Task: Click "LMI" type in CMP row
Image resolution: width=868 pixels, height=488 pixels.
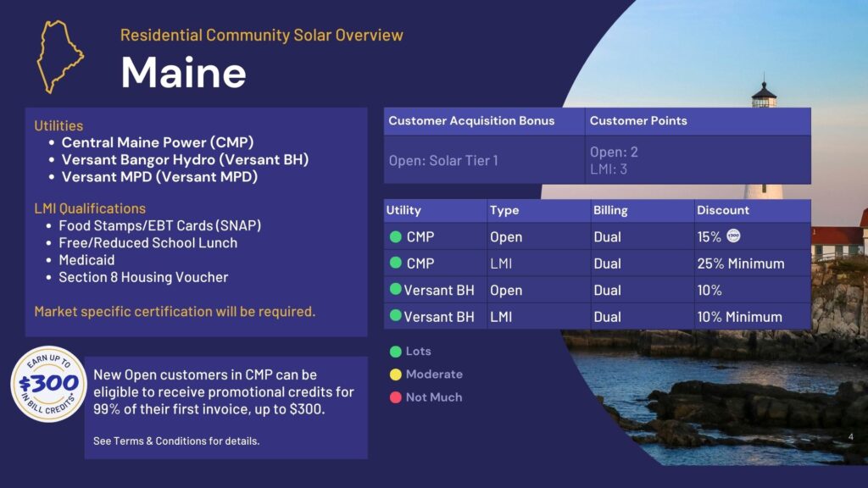Action: pos(501,263)
